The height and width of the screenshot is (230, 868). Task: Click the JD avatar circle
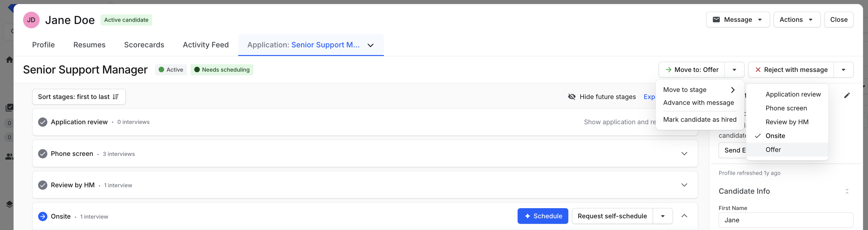[31, 20]
